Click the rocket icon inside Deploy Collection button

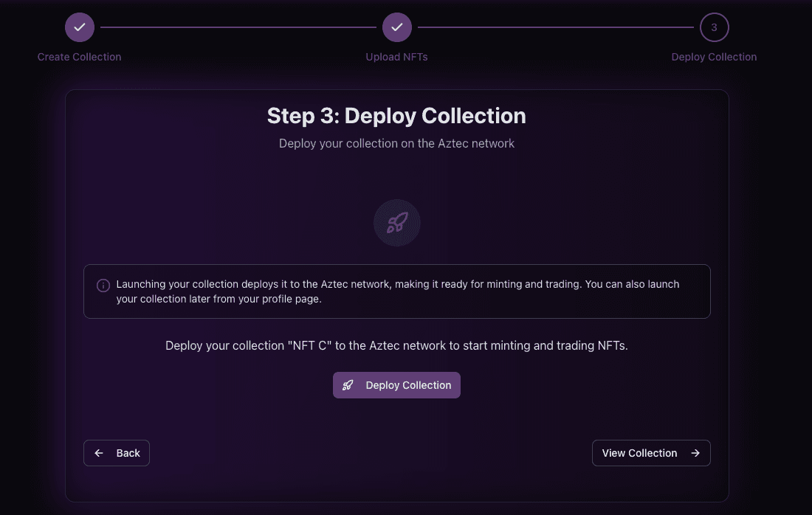(x=348, y=384)
